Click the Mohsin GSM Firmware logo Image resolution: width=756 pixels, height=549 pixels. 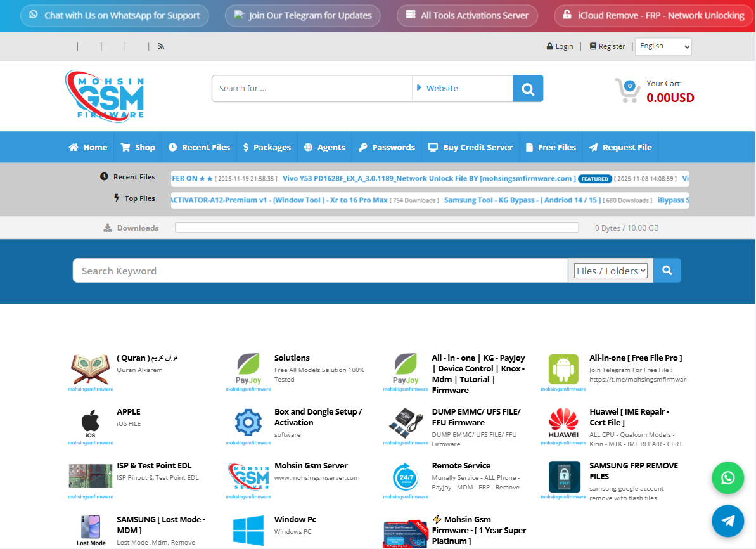105,96
